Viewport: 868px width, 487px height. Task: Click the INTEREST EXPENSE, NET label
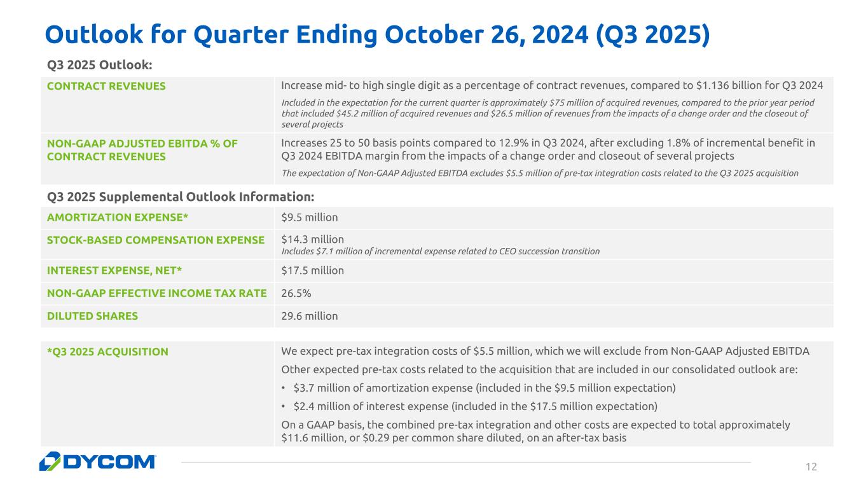114,270
